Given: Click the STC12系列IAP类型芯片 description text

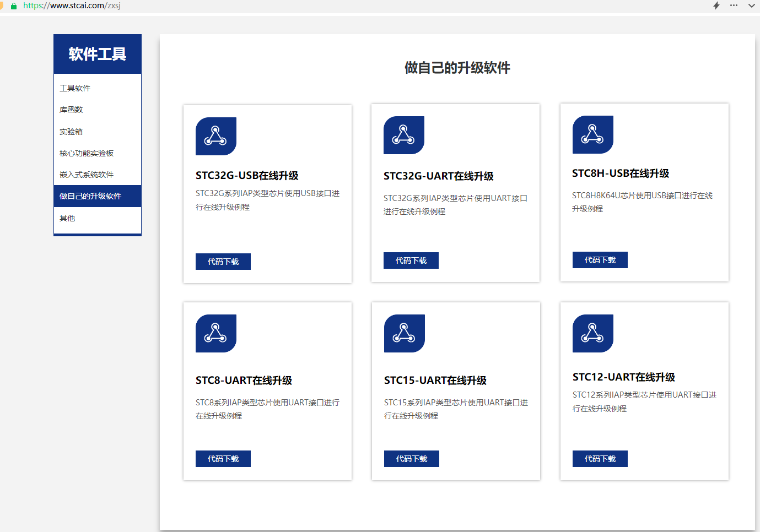Looking at the screenshot, I should [645, 401].
